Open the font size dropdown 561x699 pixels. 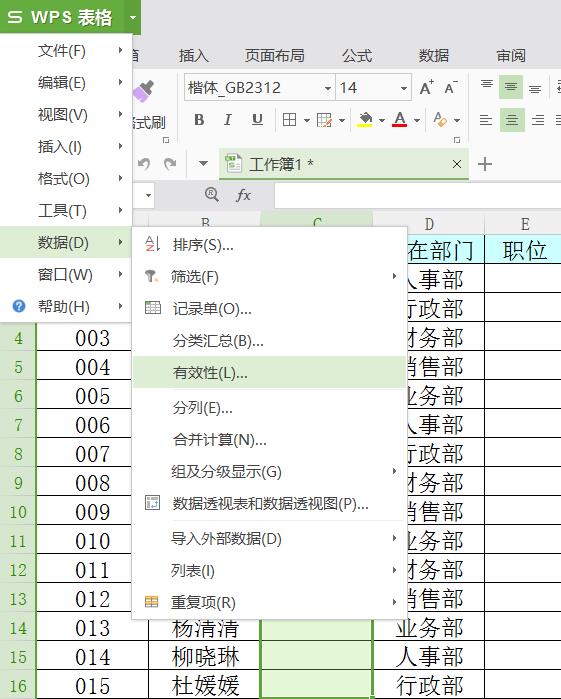(x=404, y=88)
